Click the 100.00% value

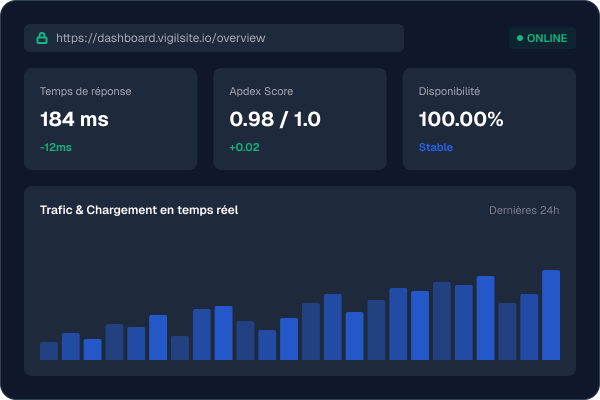461,119
